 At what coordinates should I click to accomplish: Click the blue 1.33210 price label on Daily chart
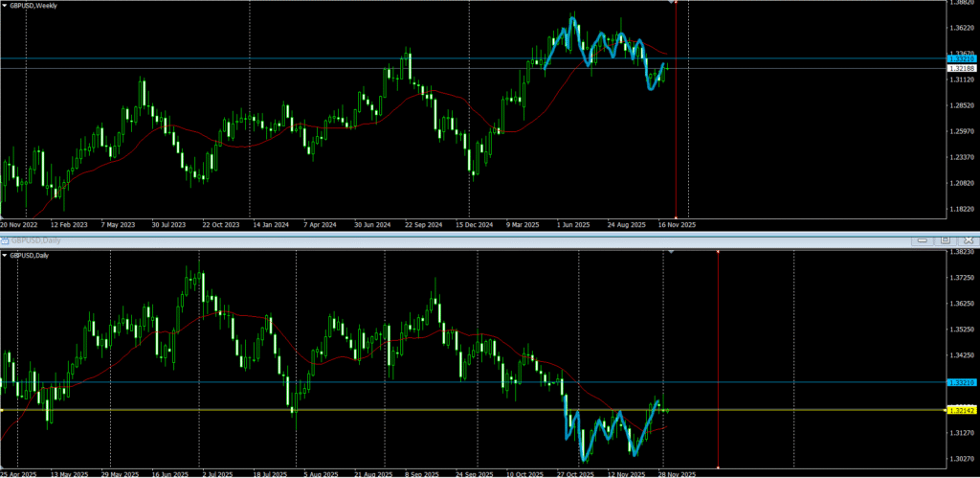click(960, 382)
